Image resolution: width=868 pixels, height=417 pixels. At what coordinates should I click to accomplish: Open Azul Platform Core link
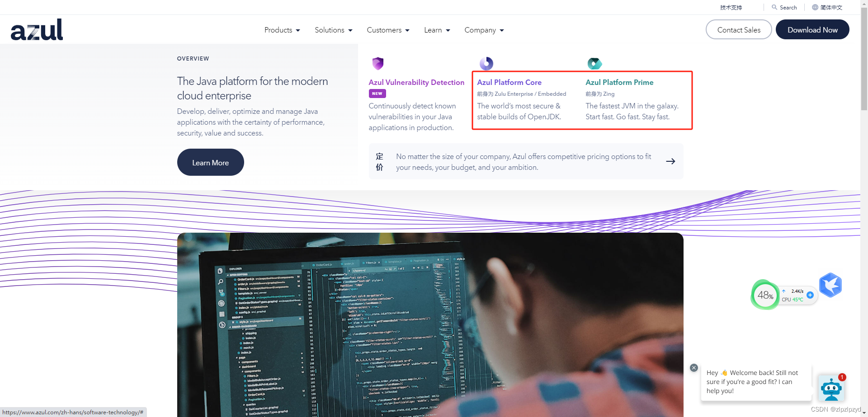(x=509, y=82)
